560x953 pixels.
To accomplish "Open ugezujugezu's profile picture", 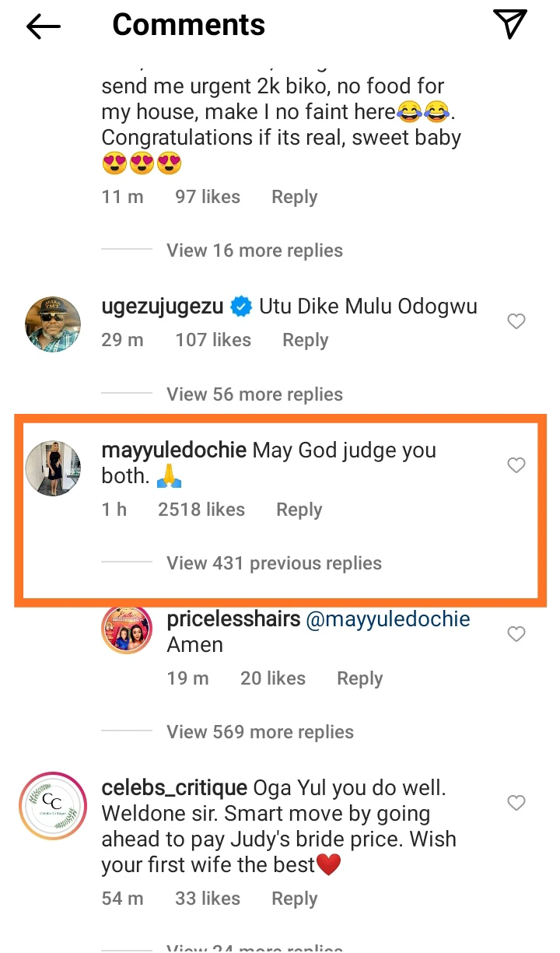I will 53,324.
